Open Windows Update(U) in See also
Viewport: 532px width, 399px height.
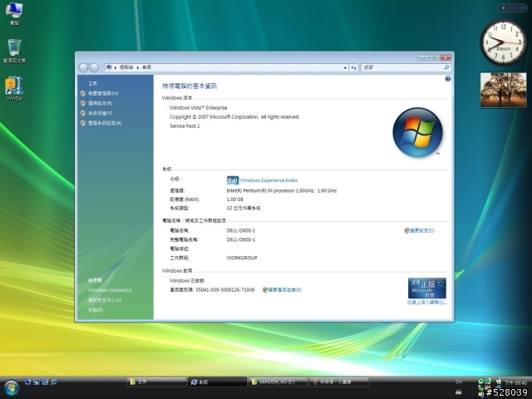click(x=110, y=290)
